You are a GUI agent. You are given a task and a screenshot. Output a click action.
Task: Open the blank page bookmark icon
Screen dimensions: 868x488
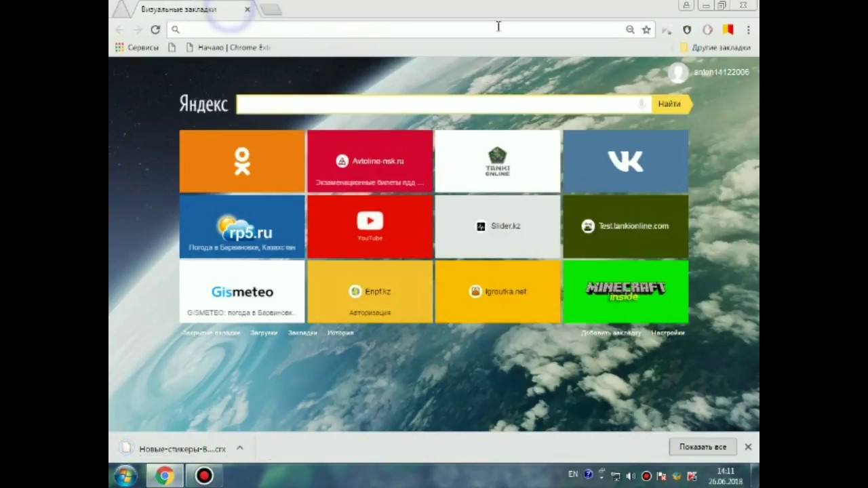coord(172,47)
